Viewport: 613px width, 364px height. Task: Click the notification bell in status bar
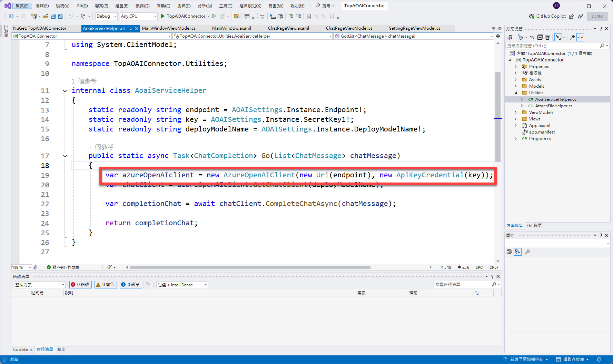coord(599,360)
